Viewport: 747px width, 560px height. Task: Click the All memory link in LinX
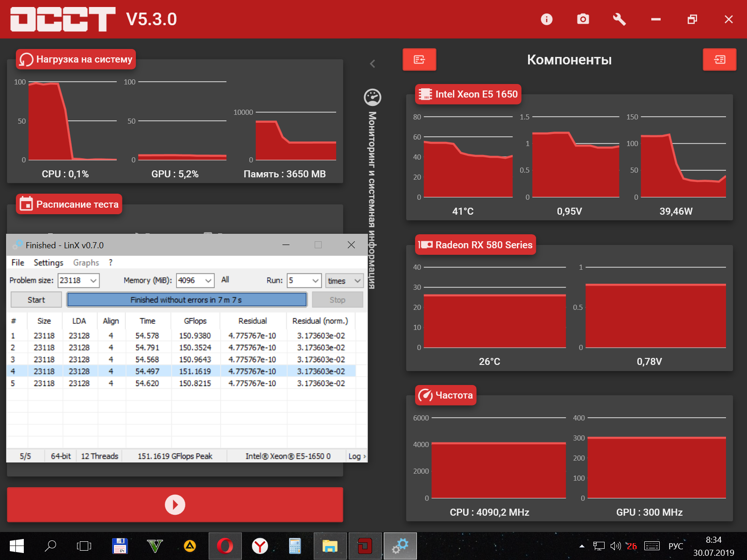coord(225,280)
